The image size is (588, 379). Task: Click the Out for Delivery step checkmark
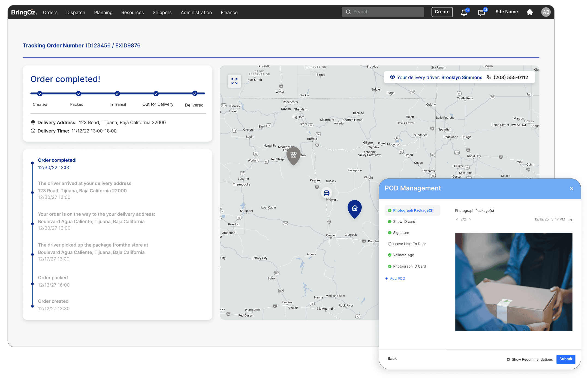[x=156, y=94]
